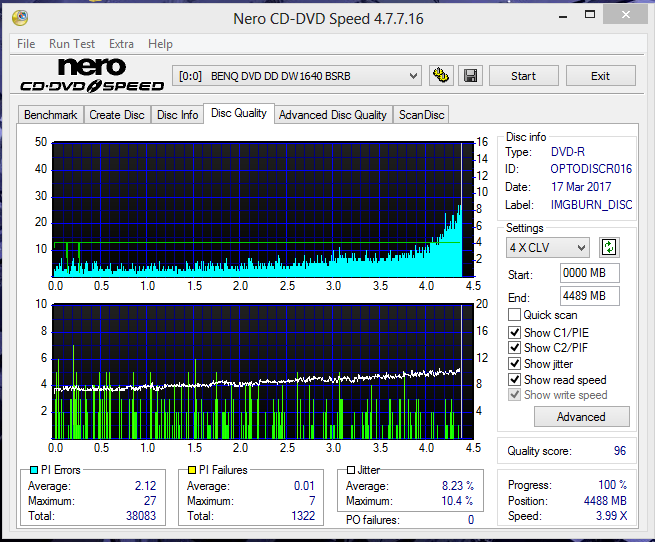Switch to the Create Disc tab
The width and height of the screenshot is (655, 542).
coord(117,115)
